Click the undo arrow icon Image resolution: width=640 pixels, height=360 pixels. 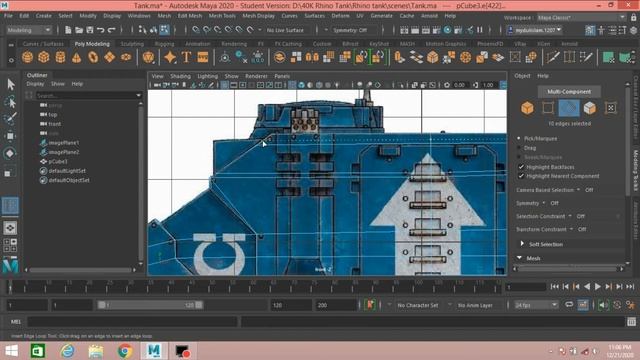click(100, 30)
